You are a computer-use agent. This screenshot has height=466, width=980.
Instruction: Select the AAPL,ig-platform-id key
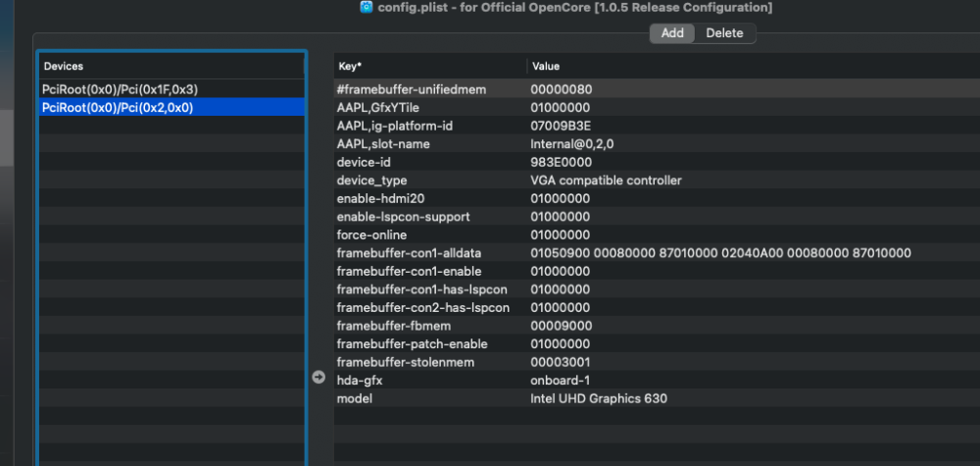(394, 126)
